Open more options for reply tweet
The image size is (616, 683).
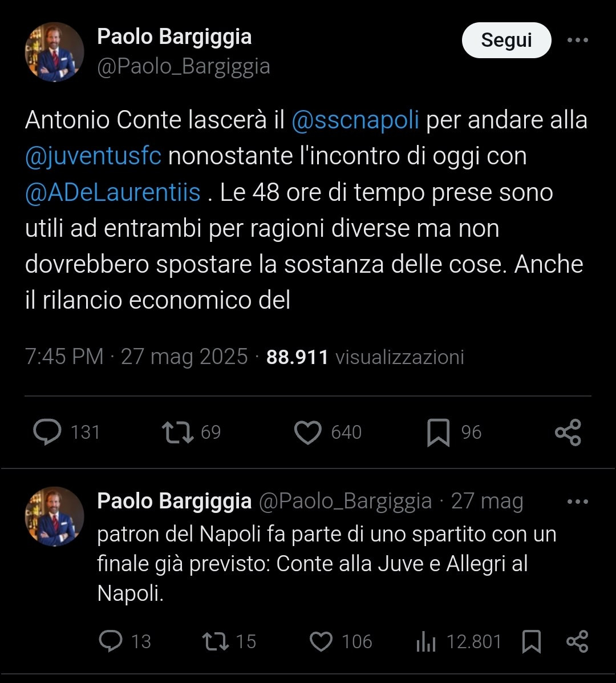click(x=577, y=502)
